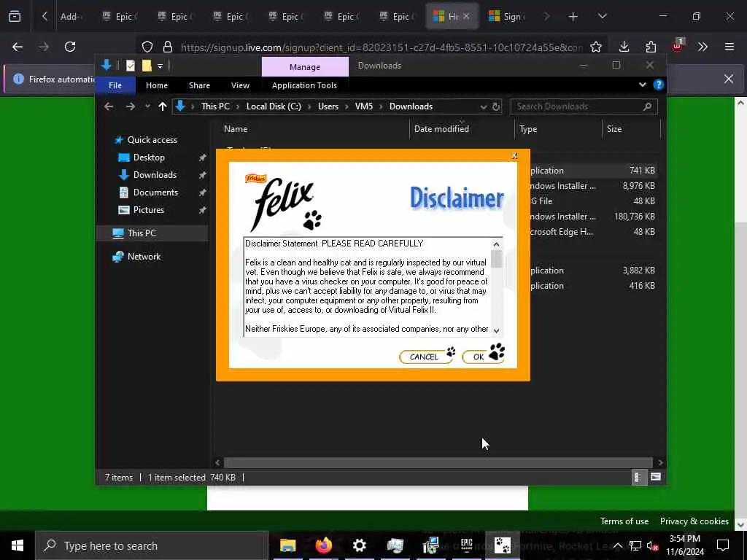Open Customize Quick Access Toolbar dropdown
The height and width of the screenshot is (560, 747).
[160, 66]
